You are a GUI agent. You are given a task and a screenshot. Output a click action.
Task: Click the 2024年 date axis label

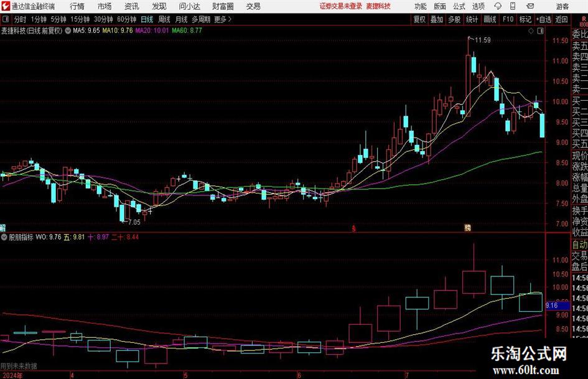coord(12,375)
